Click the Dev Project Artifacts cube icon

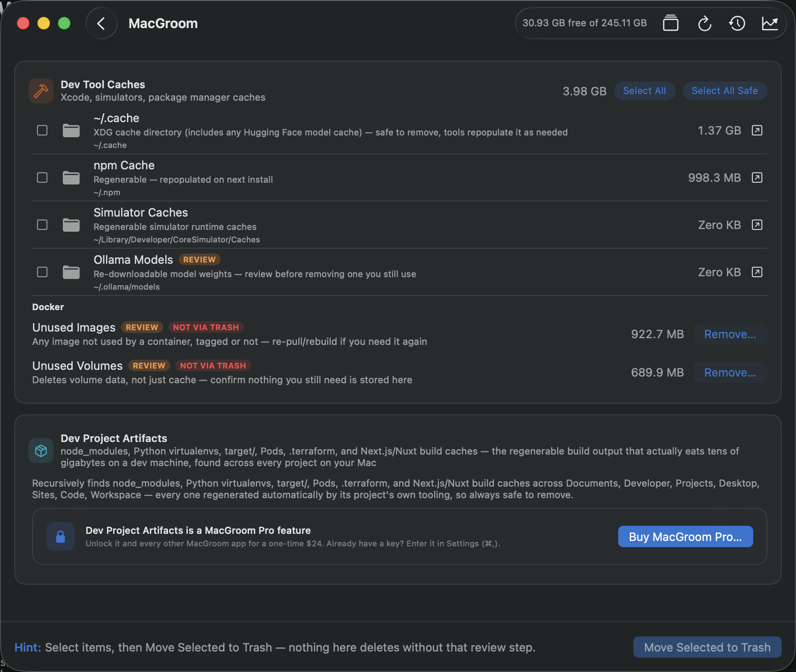(41, 451)
